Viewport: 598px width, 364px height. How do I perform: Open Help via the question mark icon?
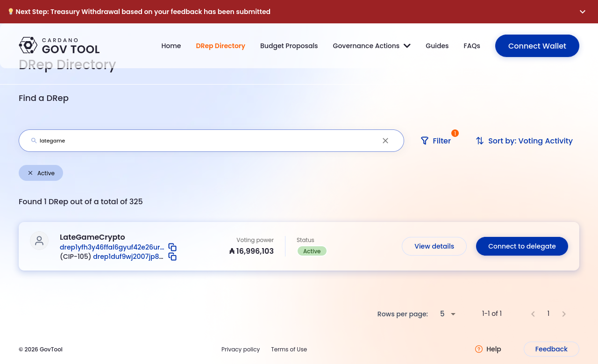(479, 349)
